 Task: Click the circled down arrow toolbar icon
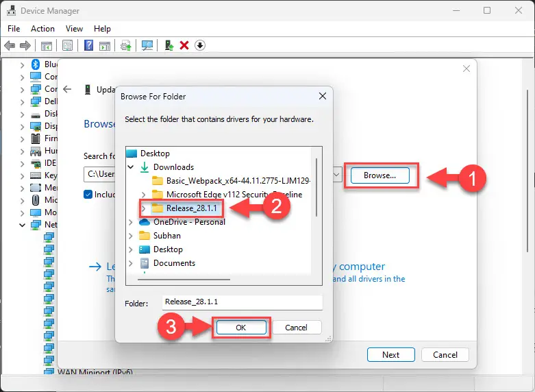pyautogui.click(x=200, y=46)
